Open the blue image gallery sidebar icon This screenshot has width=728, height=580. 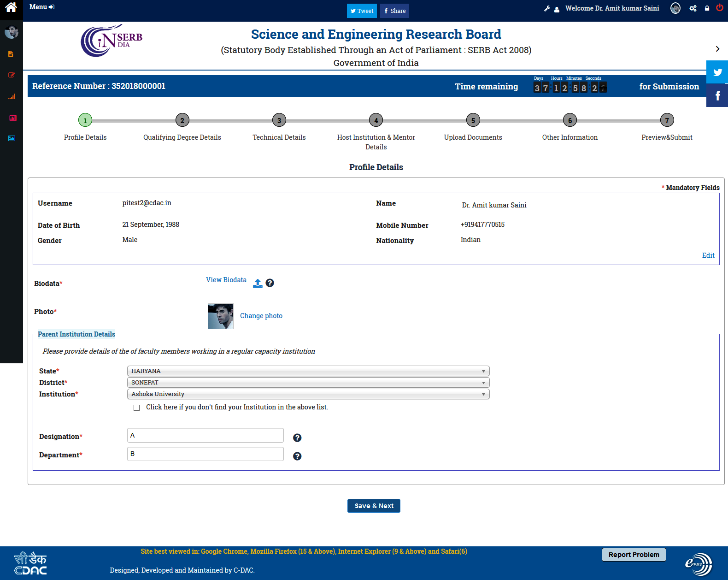(12, 138)
